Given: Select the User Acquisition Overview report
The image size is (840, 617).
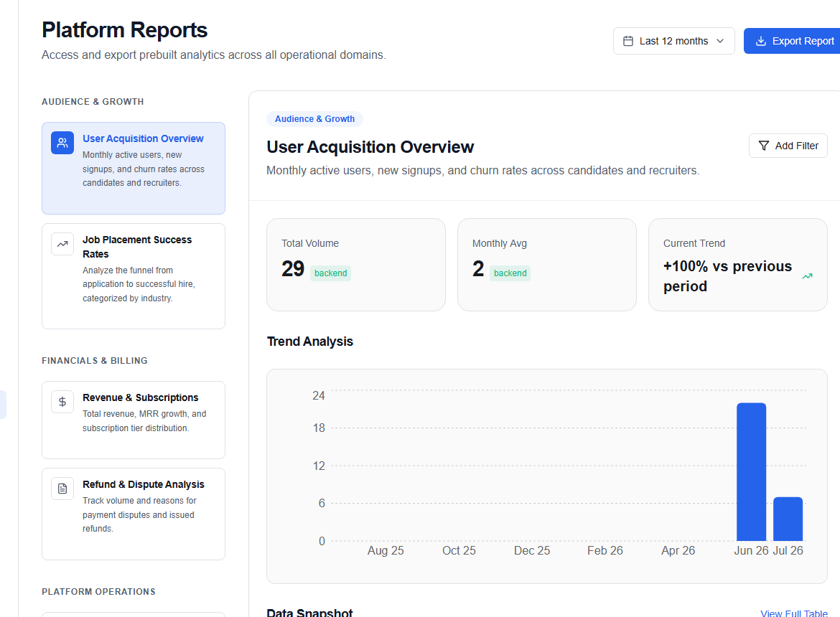Looking at the screenshot, I should pos(134,168).
